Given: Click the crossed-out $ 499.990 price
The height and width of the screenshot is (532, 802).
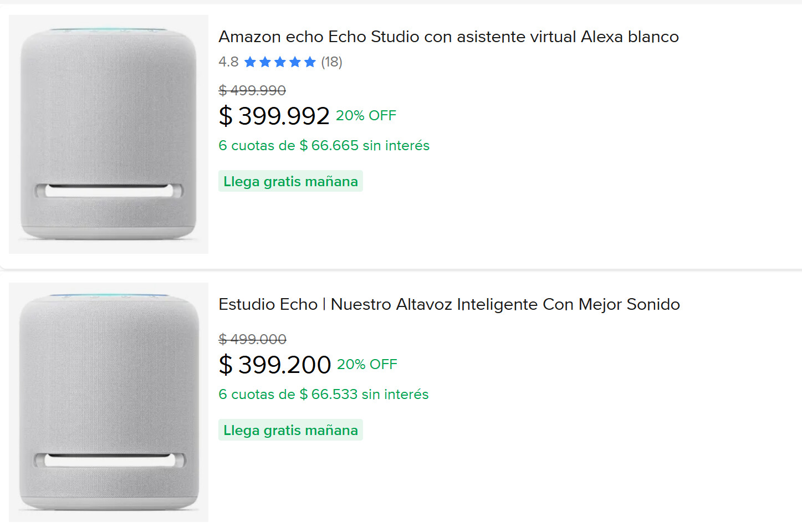Looking at the screenshot, I should [x=252, y=90].
